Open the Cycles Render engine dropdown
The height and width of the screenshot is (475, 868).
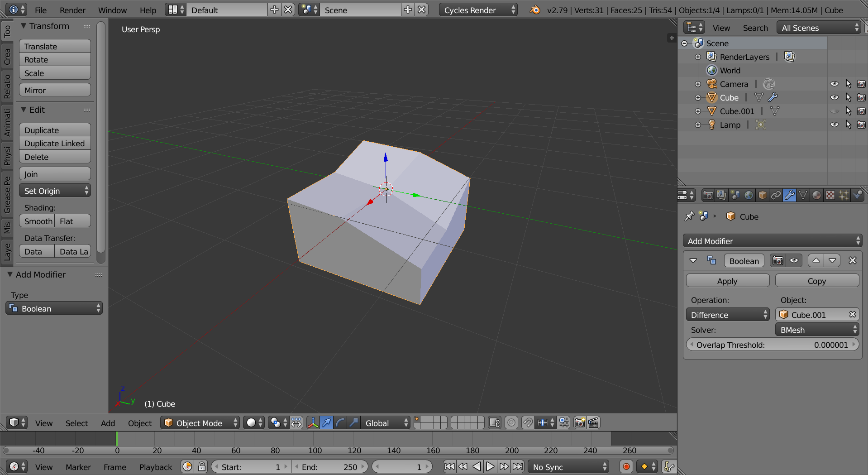click(x=478, y=10)
